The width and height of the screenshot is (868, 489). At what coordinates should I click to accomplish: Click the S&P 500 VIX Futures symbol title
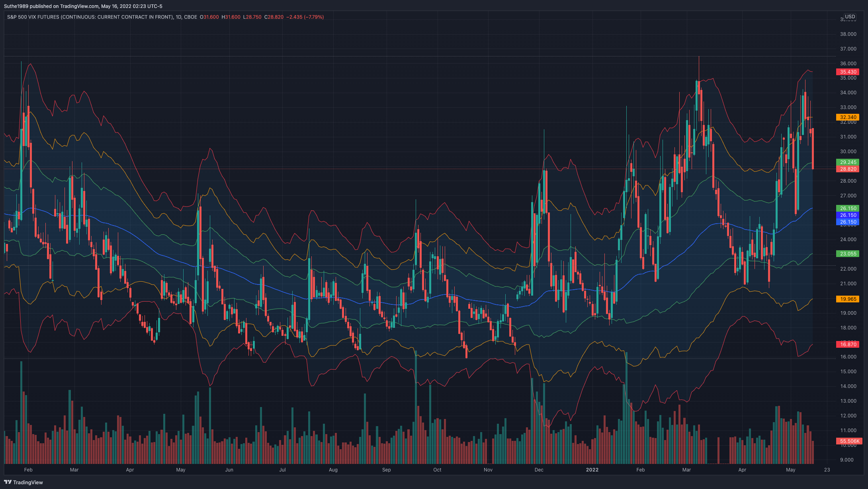coord(90,17)
